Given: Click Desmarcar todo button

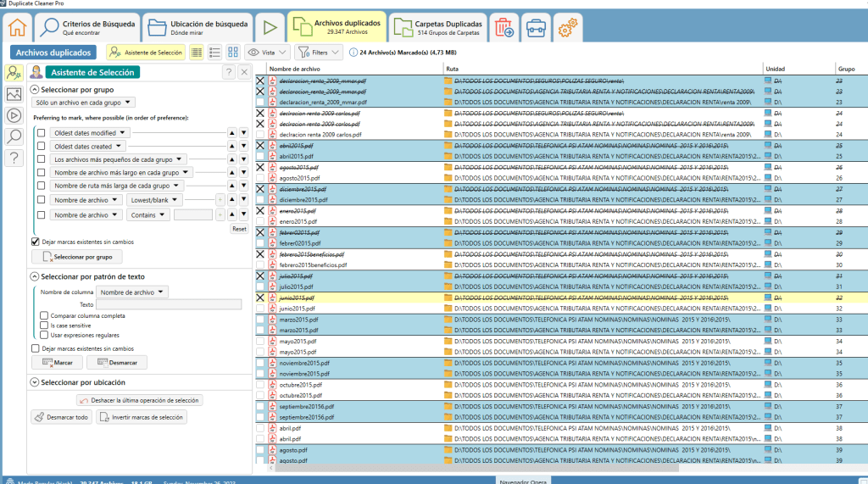Looking at the screenshot, I should [61, 417].
